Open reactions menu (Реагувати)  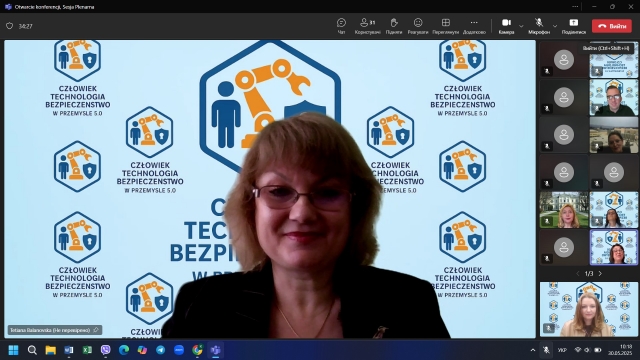coord(418,26)
